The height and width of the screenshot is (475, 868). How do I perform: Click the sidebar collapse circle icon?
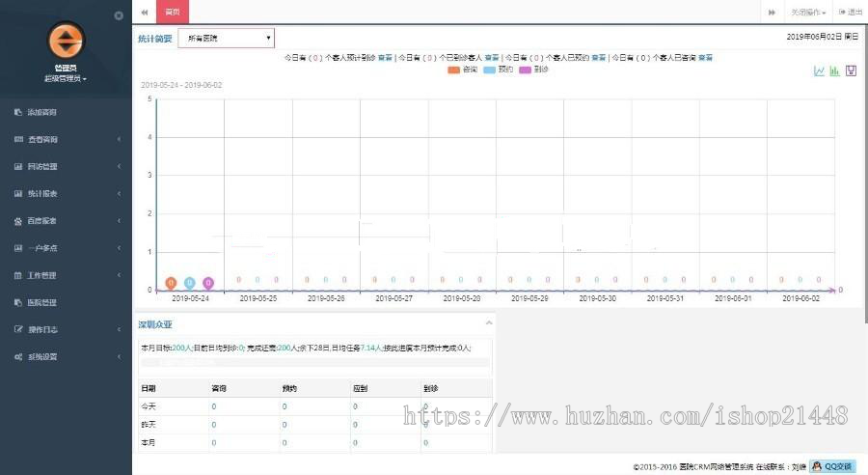pyautogui.click(x=119, y=15)
